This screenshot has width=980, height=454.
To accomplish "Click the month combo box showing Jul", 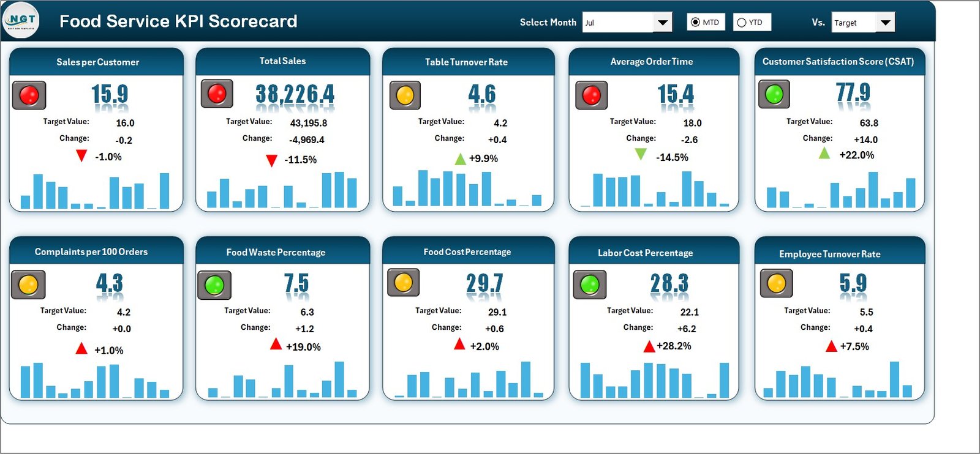I will click(x=617, y=23).
